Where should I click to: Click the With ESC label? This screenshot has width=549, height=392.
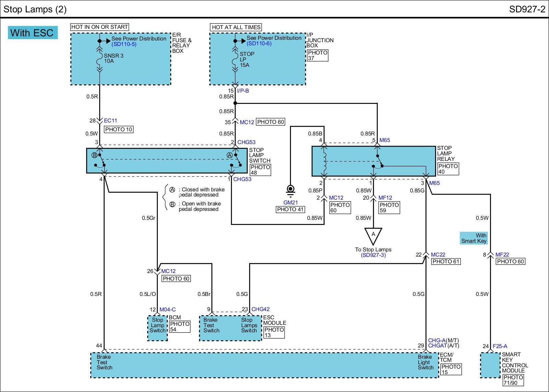tap(32, 33)
